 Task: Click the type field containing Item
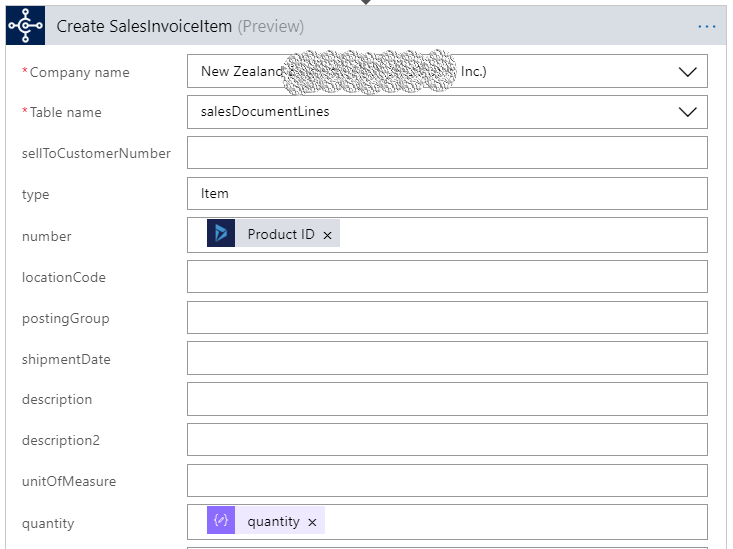pos(447,194)
